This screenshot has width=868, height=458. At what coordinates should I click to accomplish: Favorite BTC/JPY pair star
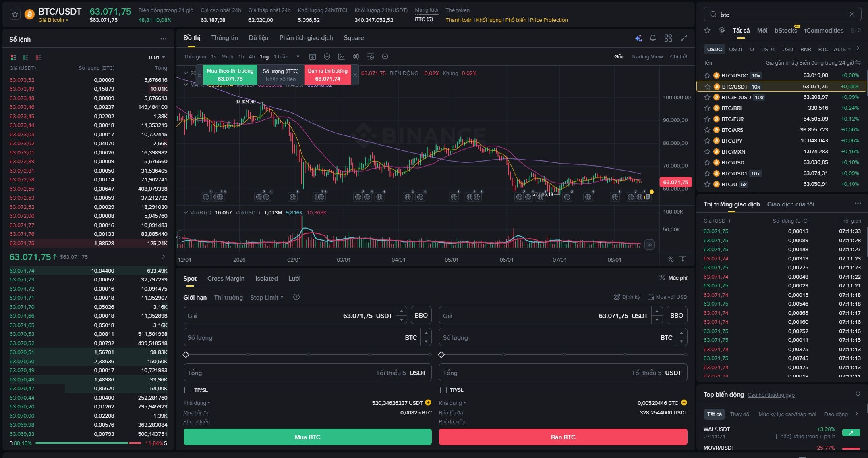coord(707,141)
